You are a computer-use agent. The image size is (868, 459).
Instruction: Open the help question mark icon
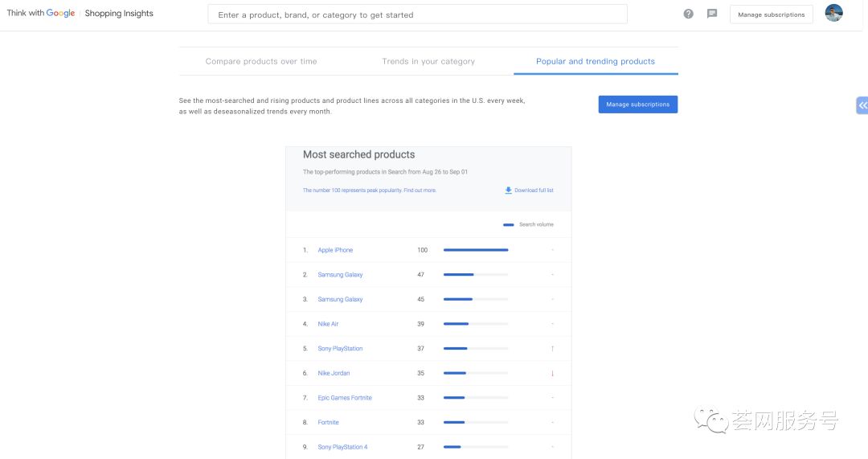click(688, 14)
